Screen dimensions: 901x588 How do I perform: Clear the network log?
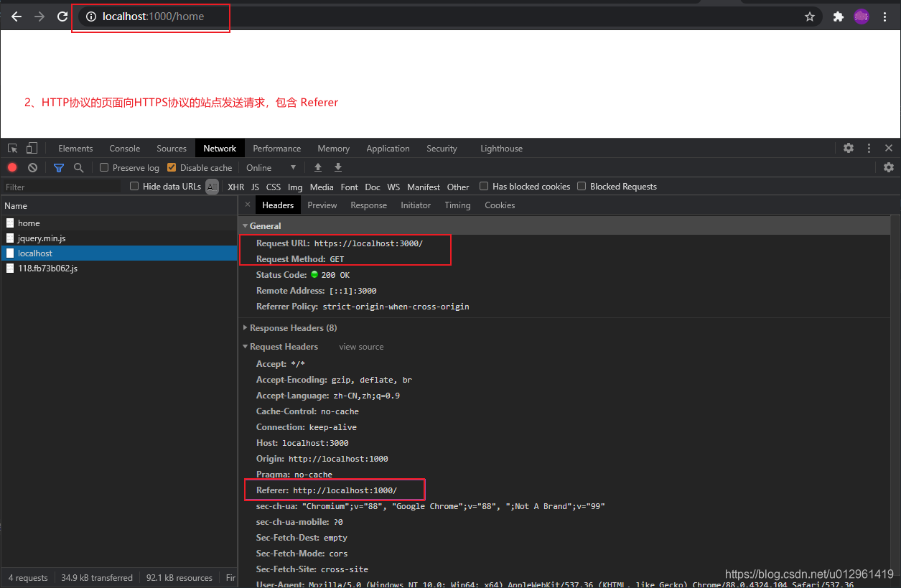pyautogui.click(x=32, y=167)
